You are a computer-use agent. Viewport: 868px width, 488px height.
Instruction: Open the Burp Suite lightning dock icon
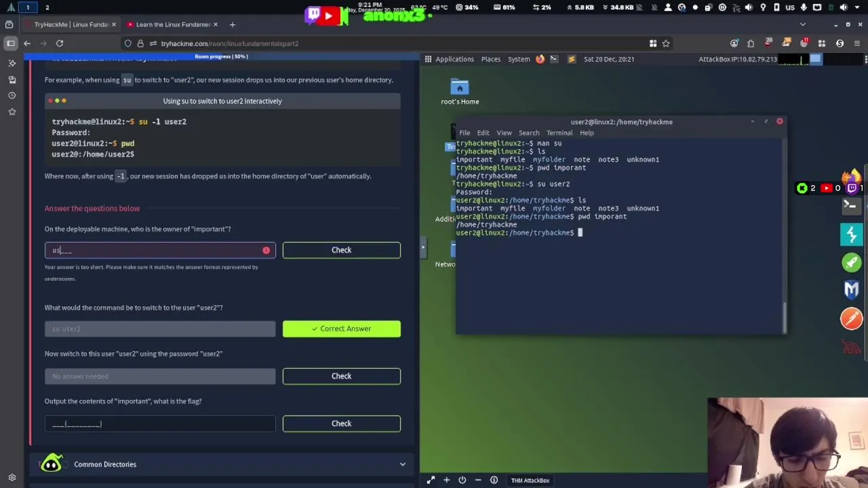click(852, 235)
